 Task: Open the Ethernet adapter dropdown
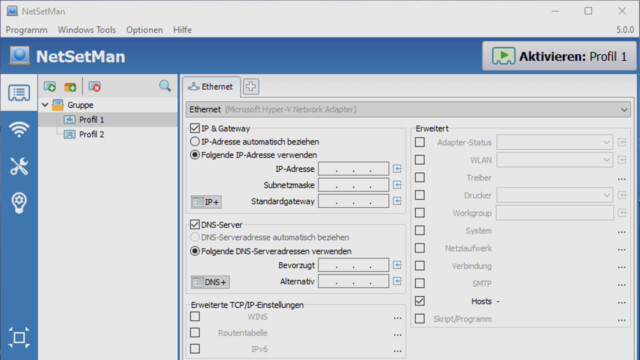408,109
